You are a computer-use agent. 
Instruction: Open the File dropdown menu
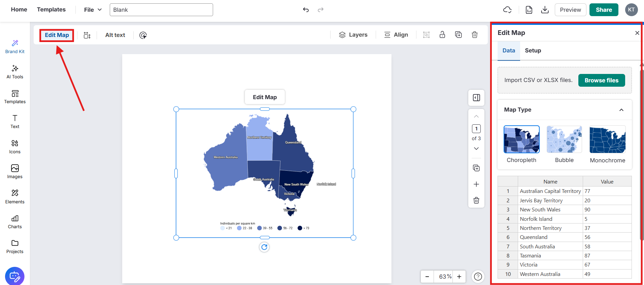point(93,10)
